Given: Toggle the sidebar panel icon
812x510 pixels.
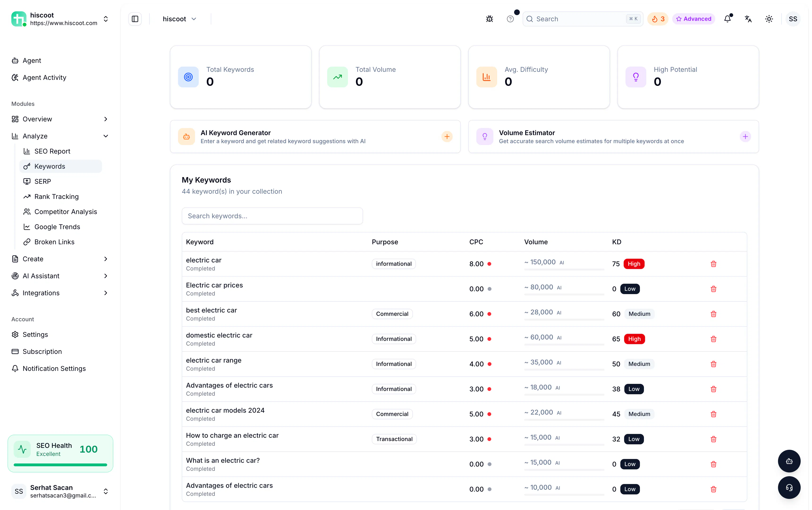Looking at the screenshot, I should click(x=135, y=19).
